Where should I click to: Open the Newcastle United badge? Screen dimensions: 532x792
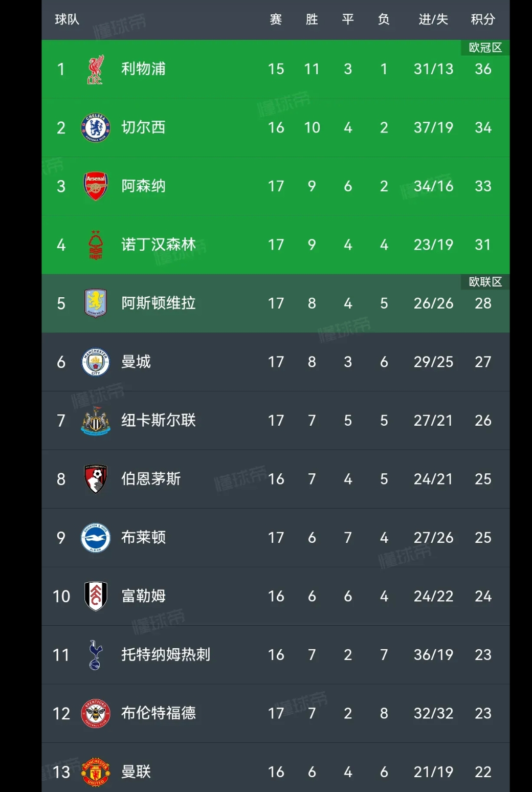96,421
